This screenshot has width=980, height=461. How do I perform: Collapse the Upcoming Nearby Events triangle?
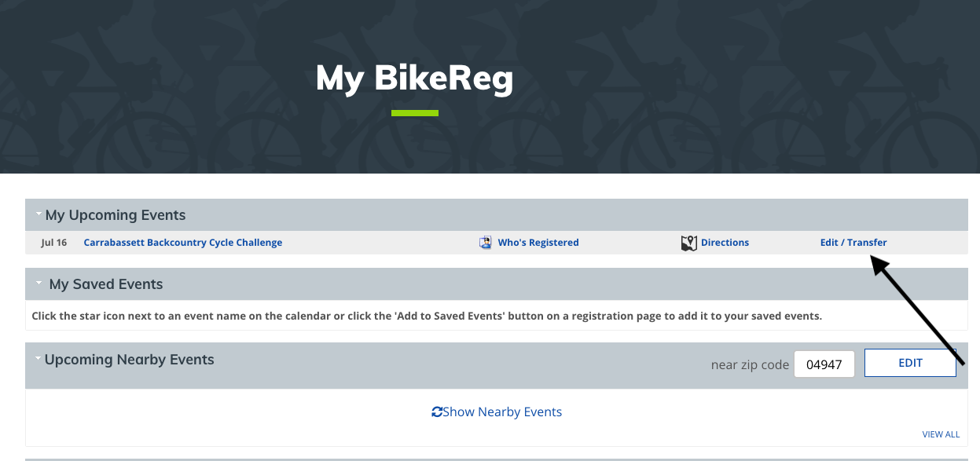pos(39,358)
